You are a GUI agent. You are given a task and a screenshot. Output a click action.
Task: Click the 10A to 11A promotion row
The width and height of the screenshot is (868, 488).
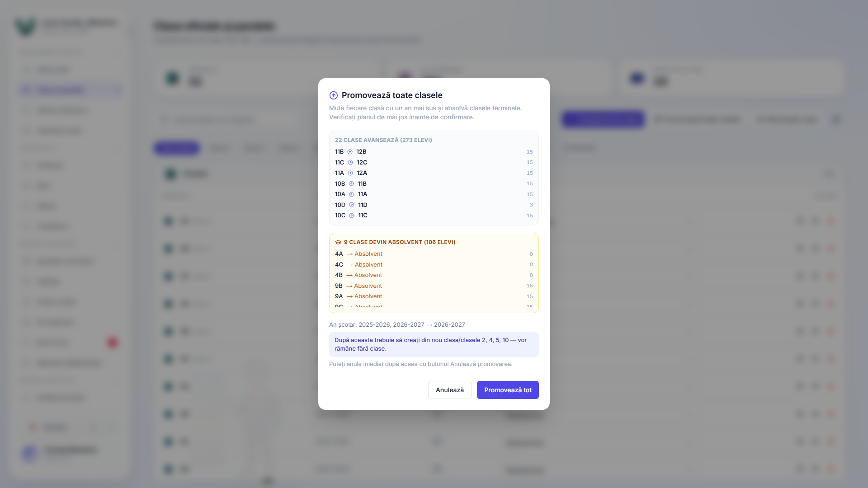pos(434,194)
